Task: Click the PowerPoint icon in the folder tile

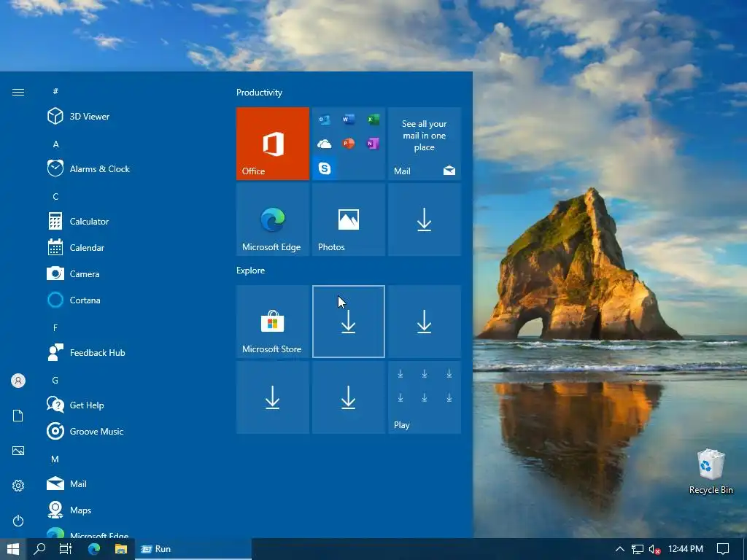Action: [x=348, y=144]
